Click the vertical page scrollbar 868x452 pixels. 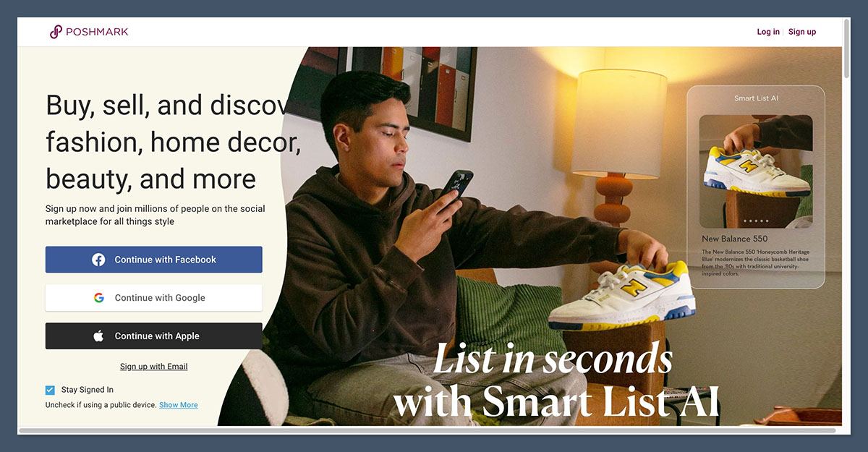[847, 49]
